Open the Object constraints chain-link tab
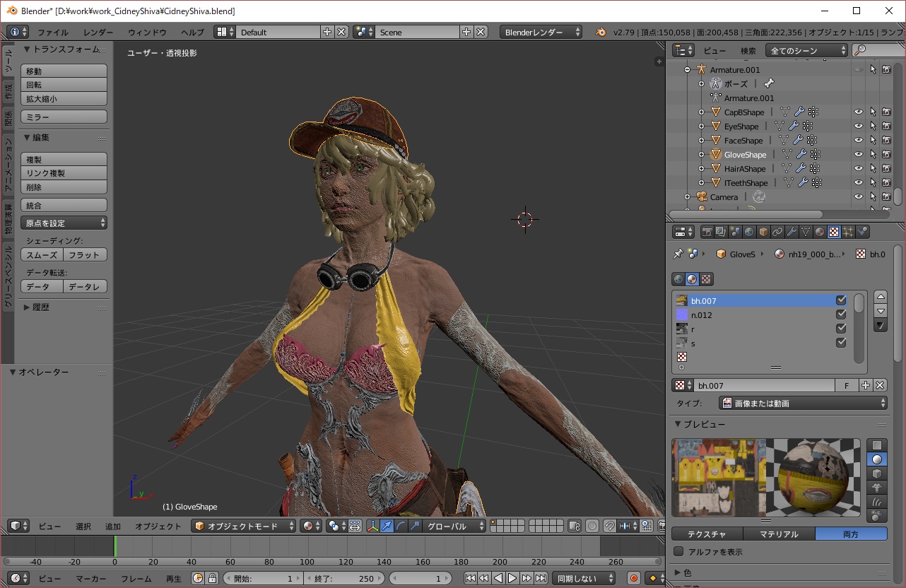Viewport: 906px width, 588px height. (x=777, y=232)
